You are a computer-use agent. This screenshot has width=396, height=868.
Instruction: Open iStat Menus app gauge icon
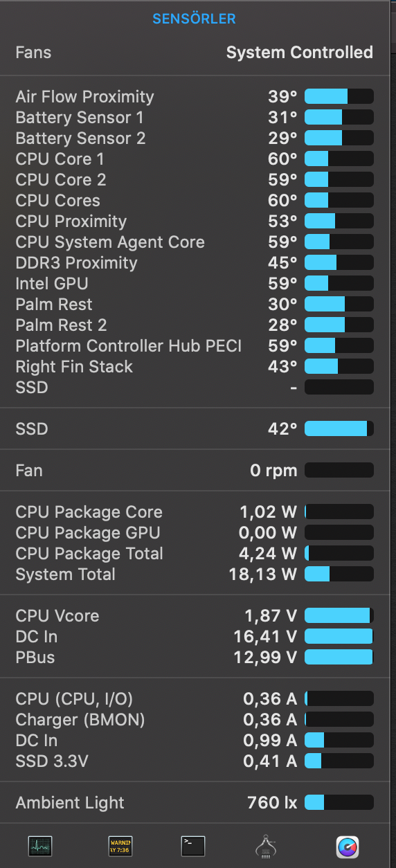click(348, 846)
